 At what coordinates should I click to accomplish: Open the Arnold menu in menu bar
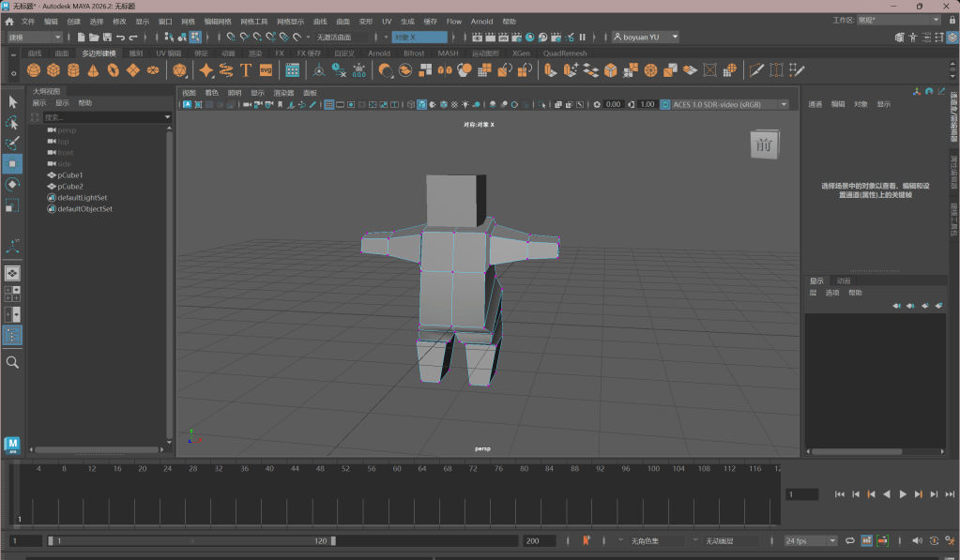(x=481, y=21)
